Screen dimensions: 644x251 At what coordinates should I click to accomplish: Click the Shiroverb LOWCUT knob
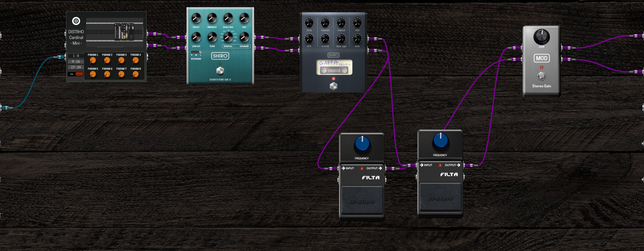pos(196,37)
